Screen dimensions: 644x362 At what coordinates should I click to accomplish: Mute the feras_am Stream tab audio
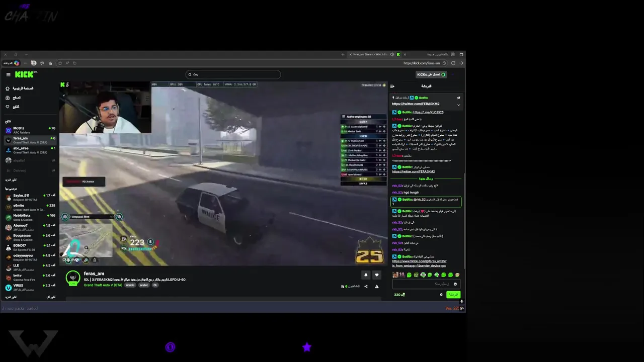(392, 54)
